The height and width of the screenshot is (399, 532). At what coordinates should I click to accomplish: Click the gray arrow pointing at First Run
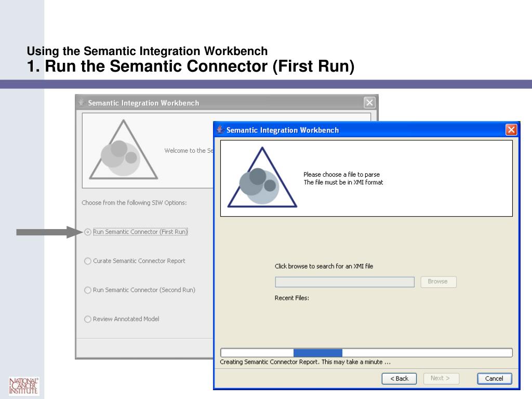(48, 232)
